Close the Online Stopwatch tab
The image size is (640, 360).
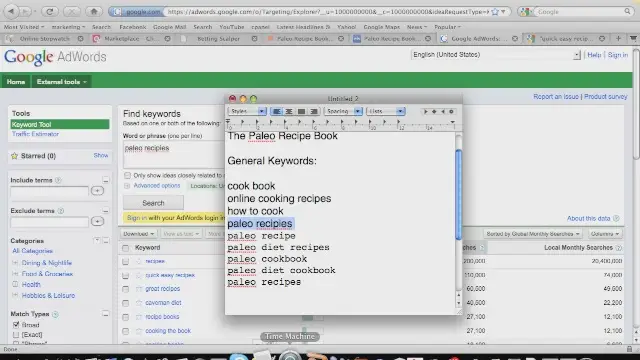click(x=80, y=38)
